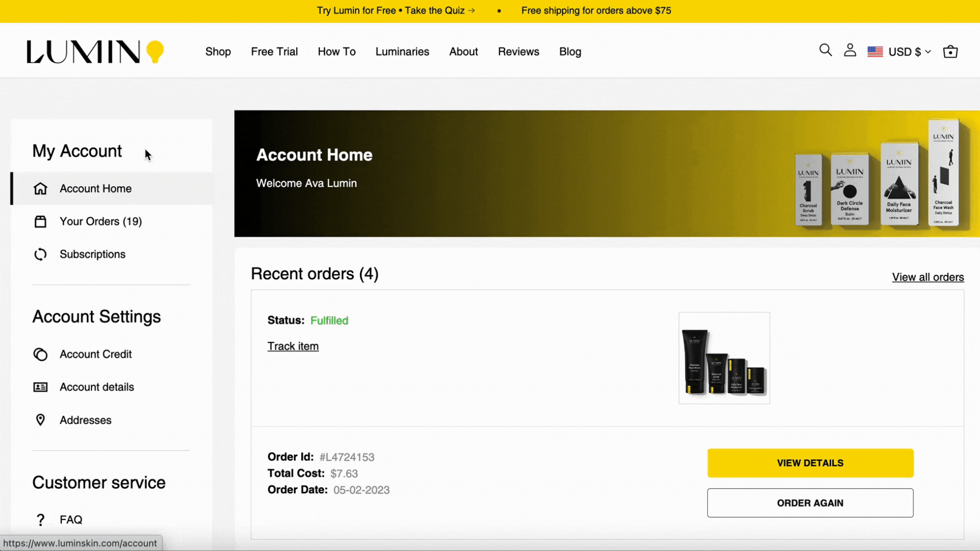Click the Account Settings heading
Screen dimensions: 980x551
(x=96, y=317)
